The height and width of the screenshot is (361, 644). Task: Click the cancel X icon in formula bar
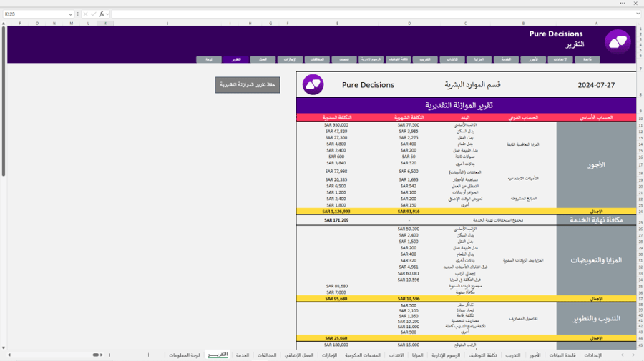85,14
